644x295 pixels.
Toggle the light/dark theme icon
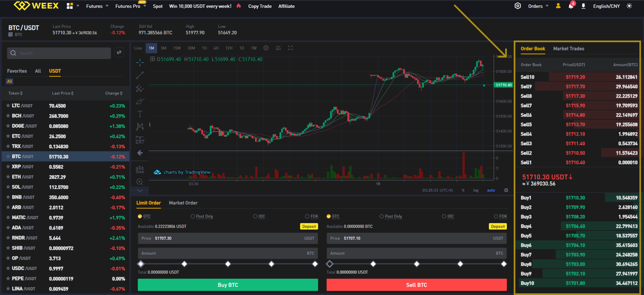coord(630,6)
